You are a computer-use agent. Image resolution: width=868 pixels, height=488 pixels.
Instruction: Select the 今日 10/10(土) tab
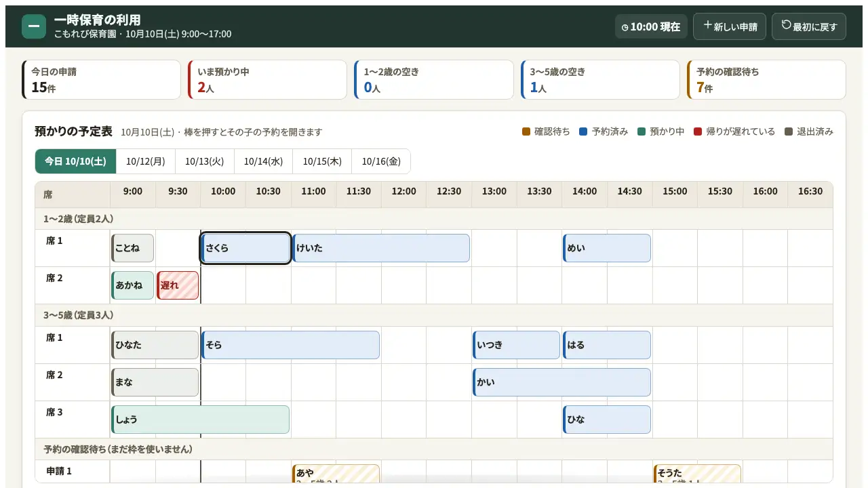tap(76, 161)
